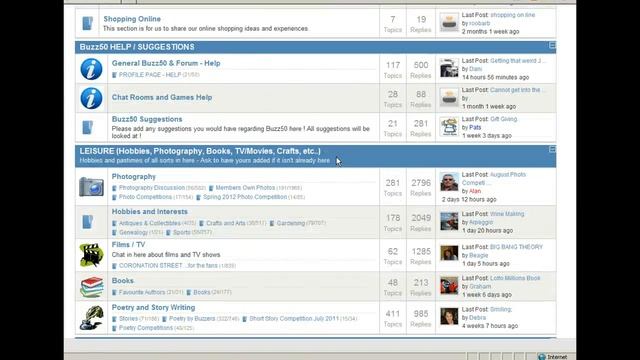
Task: Click avatar in General Buzz50 Help row
Action: pyautogui.click(x=449, y=68)
